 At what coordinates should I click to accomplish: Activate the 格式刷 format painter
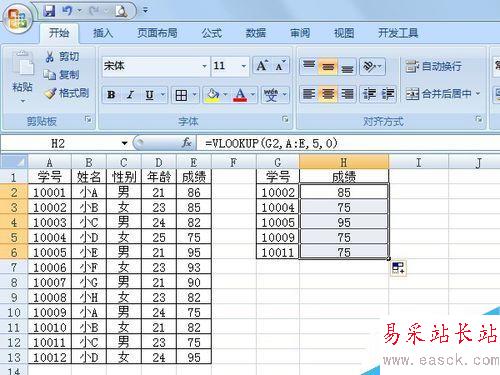click(66, 93)
